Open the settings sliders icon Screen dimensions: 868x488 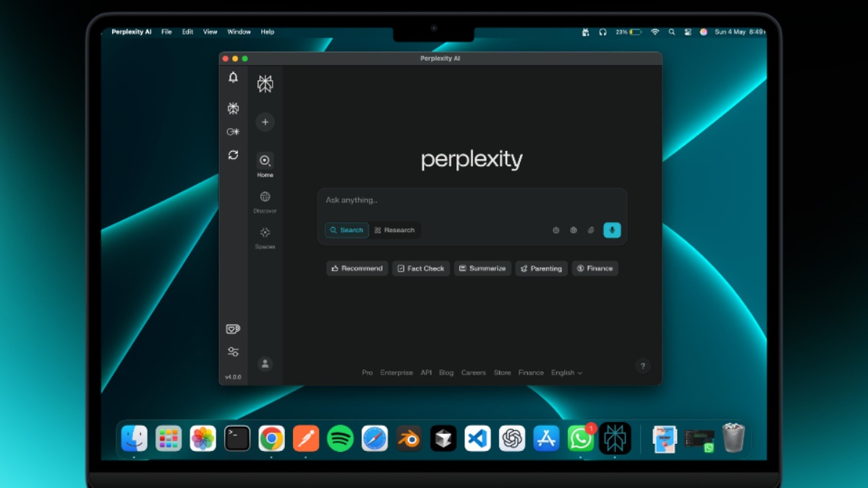233,352
